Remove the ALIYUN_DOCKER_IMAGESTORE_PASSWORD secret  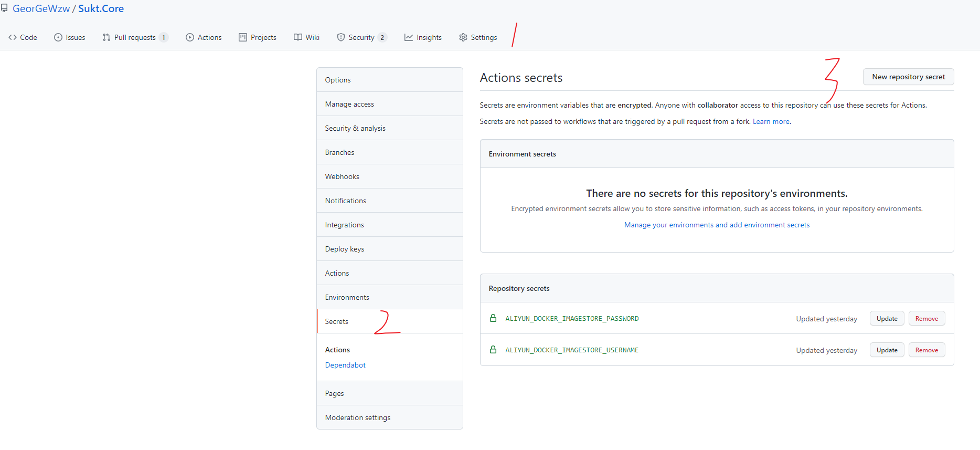pyautogui.click(x=926, y=318)
